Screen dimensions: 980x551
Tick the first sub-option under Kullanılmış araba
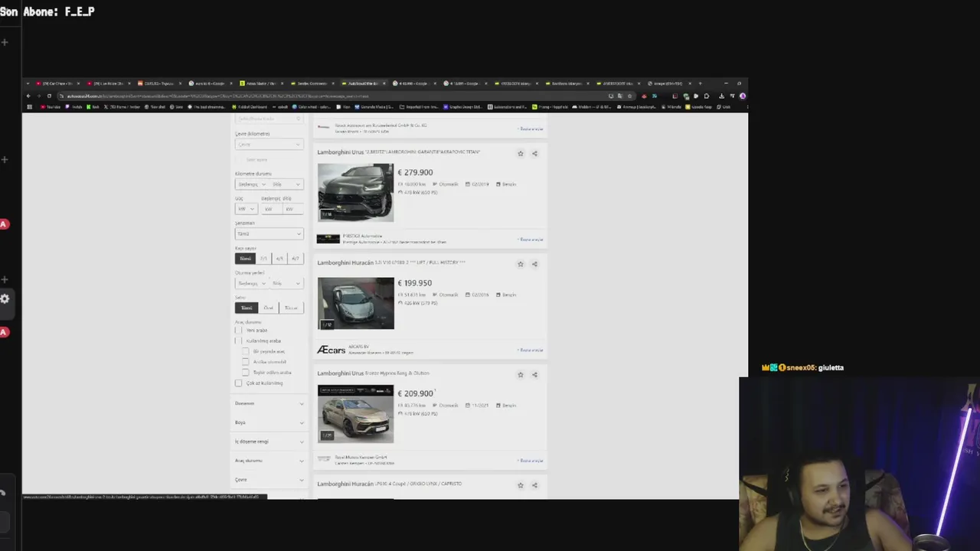tap(245, 351)
